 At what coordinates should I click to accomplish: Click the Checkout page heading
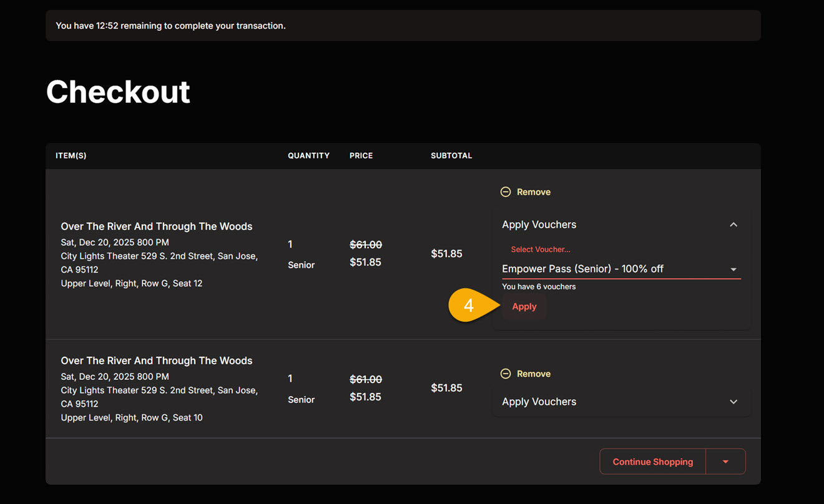(118, 92)
